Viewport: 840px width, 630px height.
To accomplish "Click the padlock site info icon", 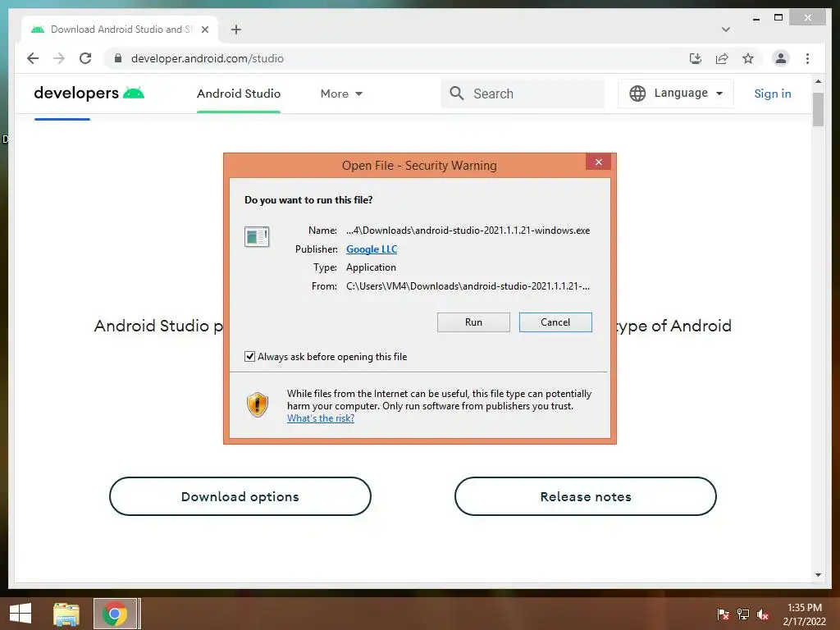I will point(118,58).
